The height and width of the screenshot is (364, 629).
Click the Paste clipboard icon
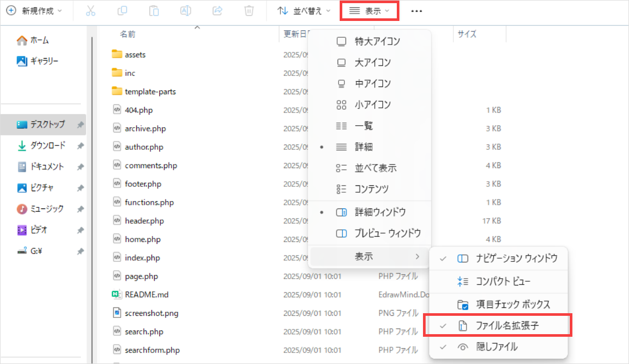click(154, 11)
